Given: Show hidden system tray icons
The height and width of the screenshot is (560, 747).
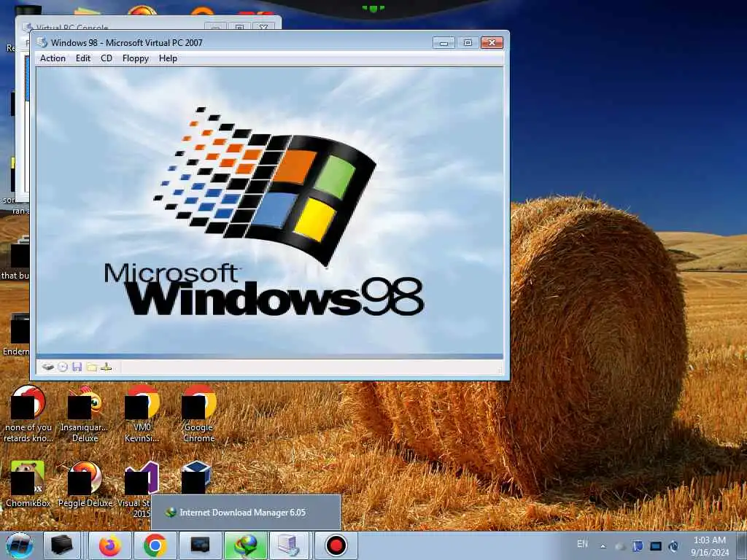Looking at the screenshot, I should pyautogui.click(x=603, y=546).
